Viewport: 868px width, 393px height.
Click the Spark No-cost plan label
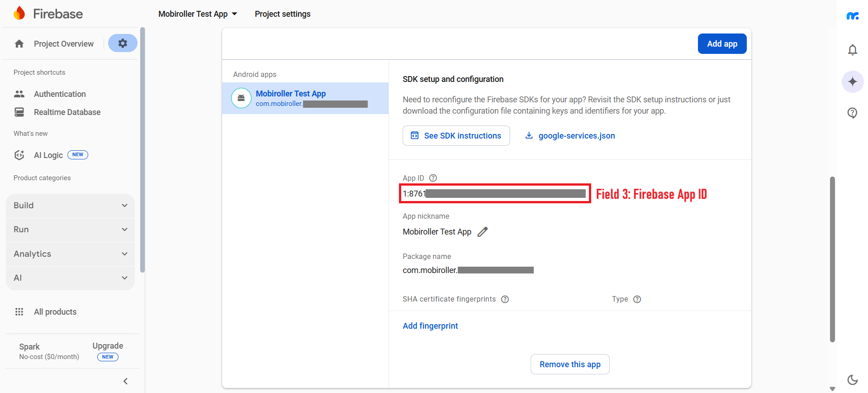49,351
